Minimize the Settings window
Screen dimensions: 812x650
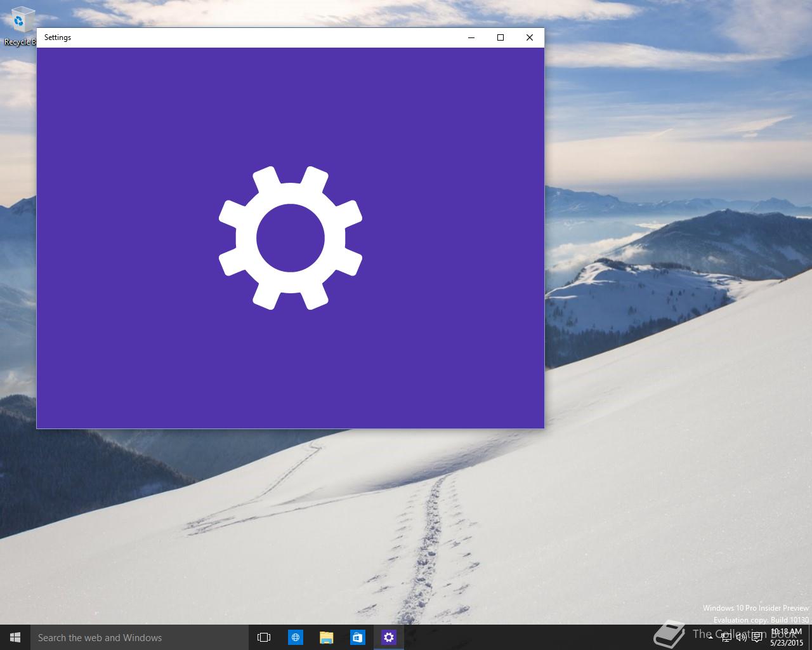coord(471,37)
